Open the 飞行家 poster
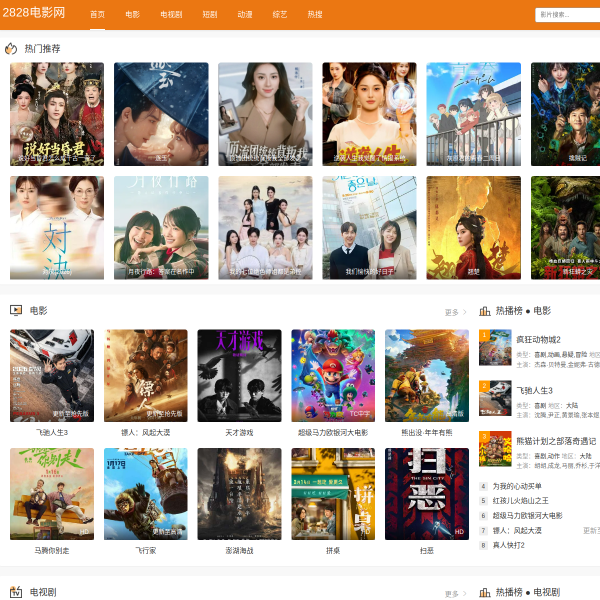The height and width of the screenshot is (600, 600). [146, 494]
